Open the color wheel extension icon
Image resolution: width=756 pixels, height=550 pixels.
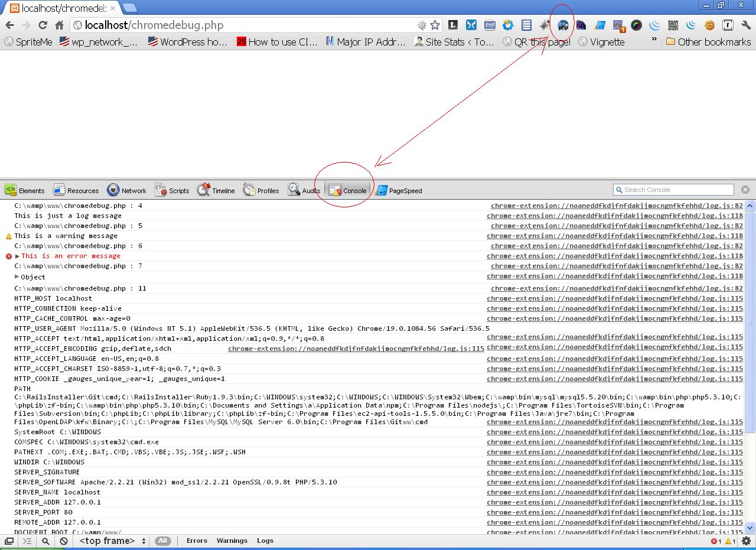click(x=636, y=25)
